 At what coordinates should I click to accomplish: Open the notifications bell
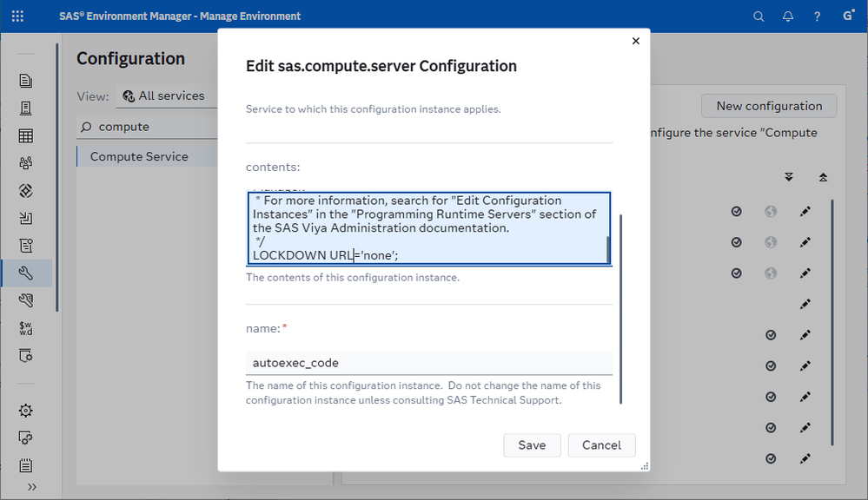(x=788, y=16)
